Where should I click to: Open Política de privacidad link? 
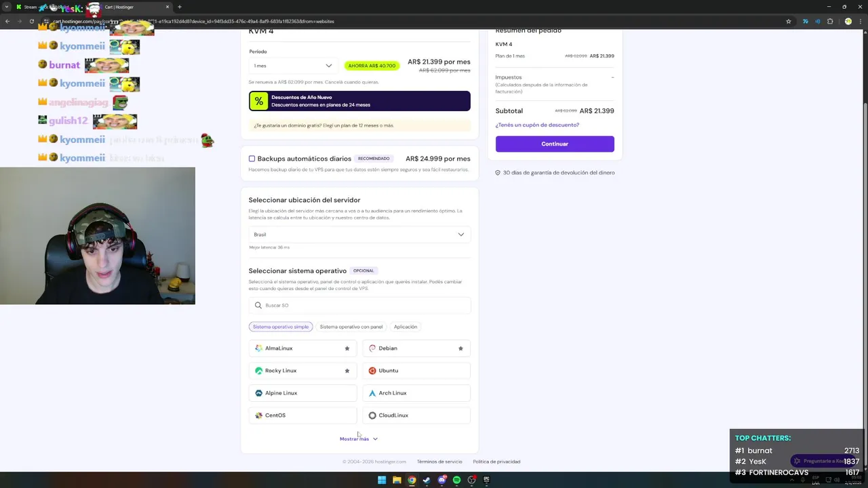pos(496,462)
